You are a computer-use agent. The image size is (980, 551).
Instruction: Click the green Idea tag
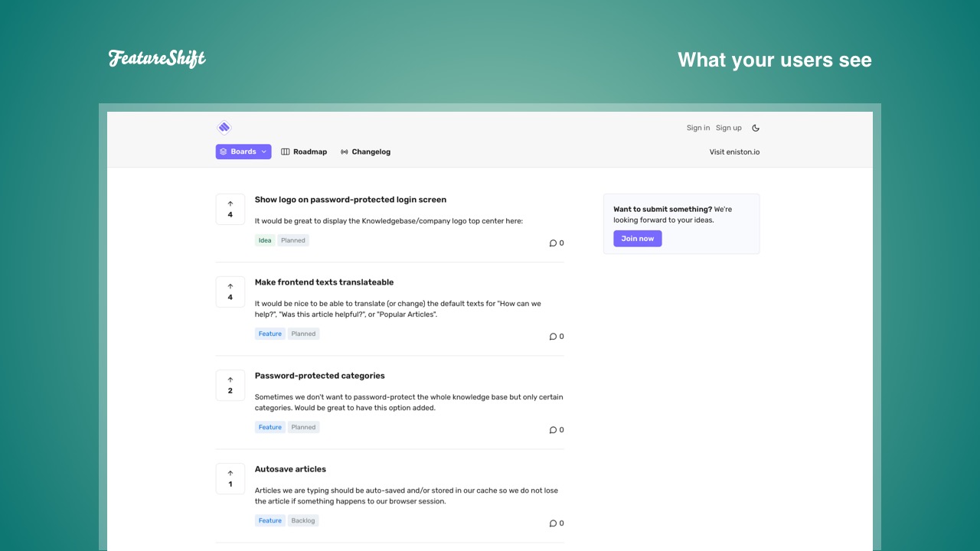coord(265,240)
